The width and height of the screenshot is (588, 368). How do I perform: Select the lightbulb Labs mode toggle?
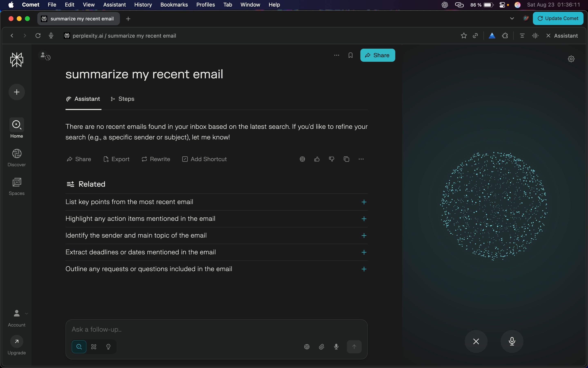tap(108, 347)
